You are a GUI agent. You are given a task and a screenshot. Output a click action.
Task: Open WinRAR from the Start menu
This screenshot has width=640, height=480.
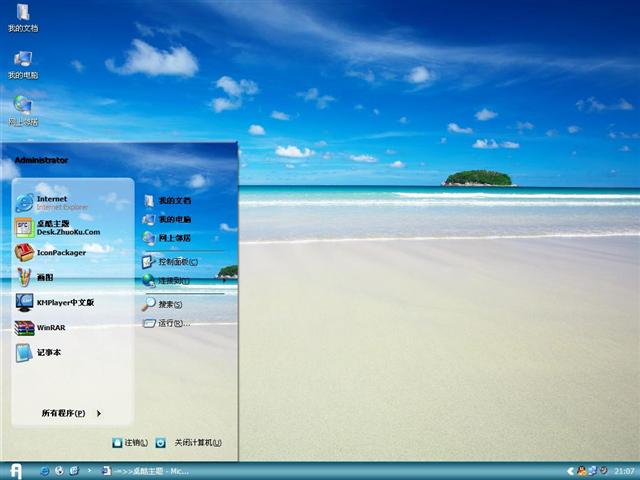tap(50, 327)
